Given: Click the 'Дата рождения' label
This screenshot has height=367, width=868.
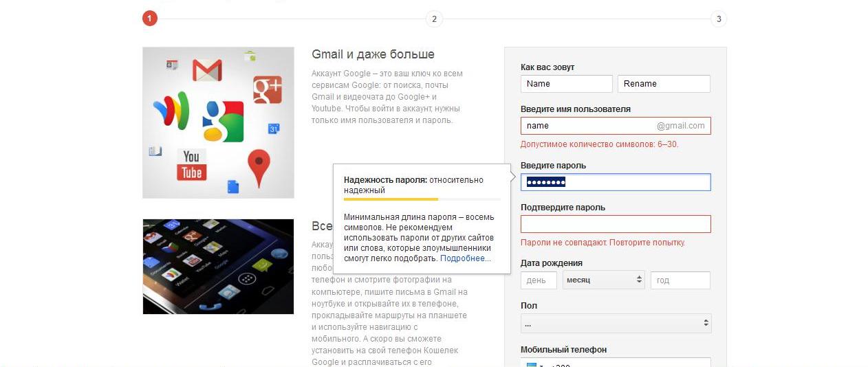Looking at the screenshot, I should 552,263.
